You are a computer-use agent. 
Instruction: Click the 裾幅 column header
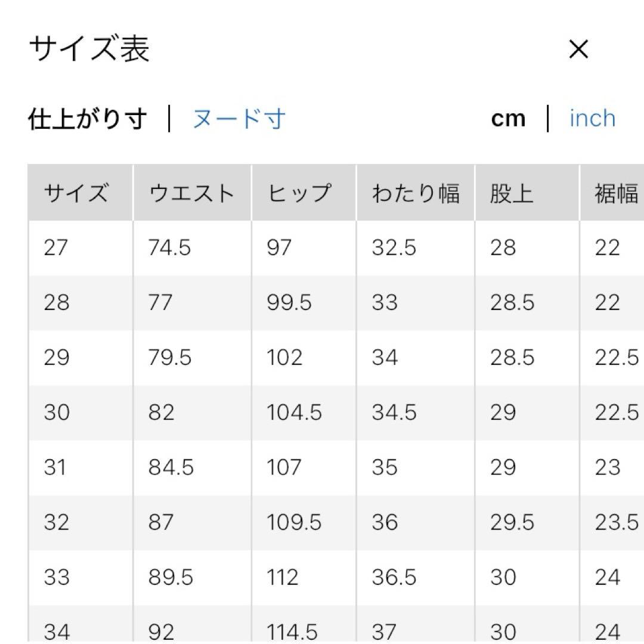tap(616, 194)
